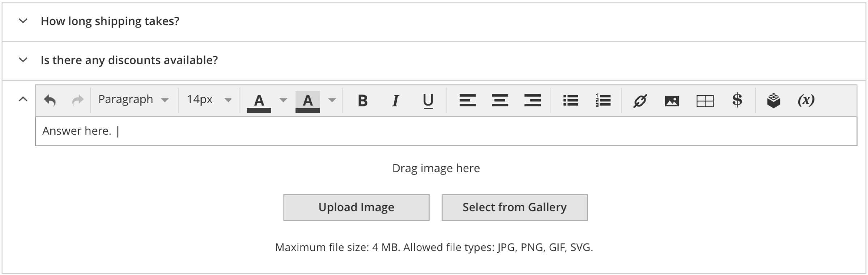Click the Redo arrow icon
The height and width of the screenshot is (275, 868).
click(x=78, y=100)
